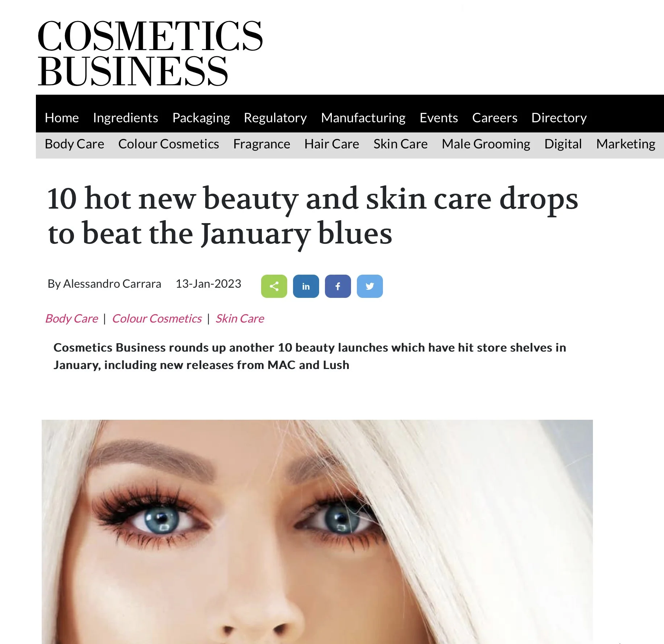Click the pink Colour Cosmetics tag link

click(x=157, y=319)
